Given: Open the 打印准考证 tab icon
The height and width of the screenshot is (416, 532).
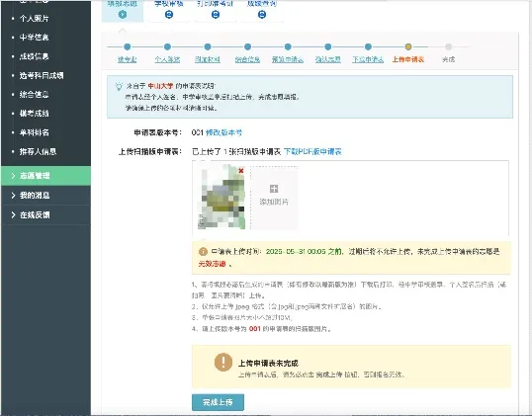Looking at the screenshot, I should (x=216, y=15).
